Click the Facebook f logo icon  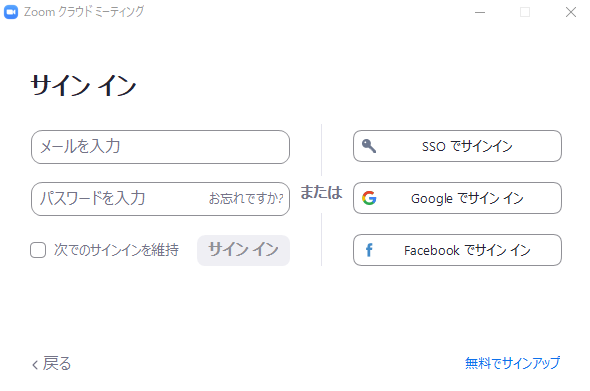(369, 250)
